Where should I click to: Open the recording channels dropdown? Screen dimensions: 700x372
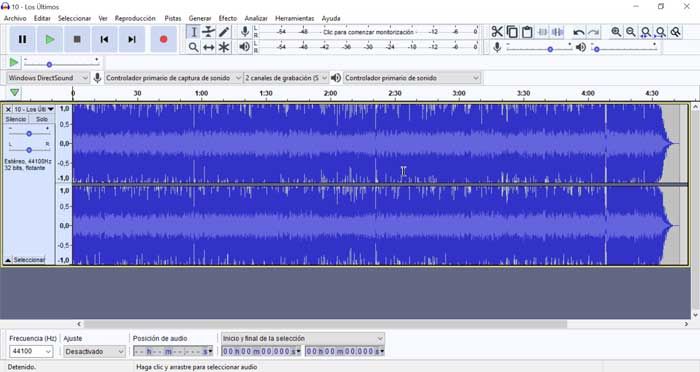tap(286, 78)
